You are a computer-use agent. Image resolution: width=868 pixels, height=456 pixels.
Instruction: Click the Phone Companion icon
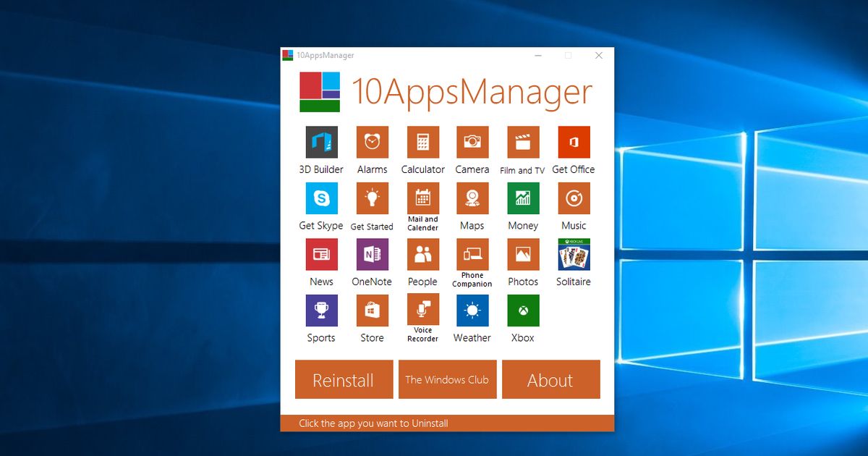(x=472, y=254)
